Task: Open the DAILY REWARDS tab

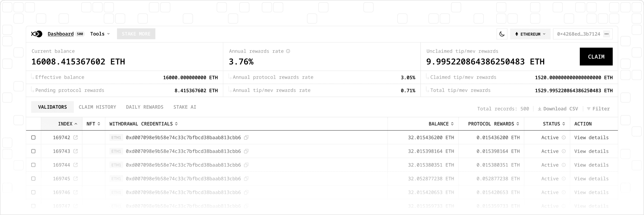Action: click(145, 107)
